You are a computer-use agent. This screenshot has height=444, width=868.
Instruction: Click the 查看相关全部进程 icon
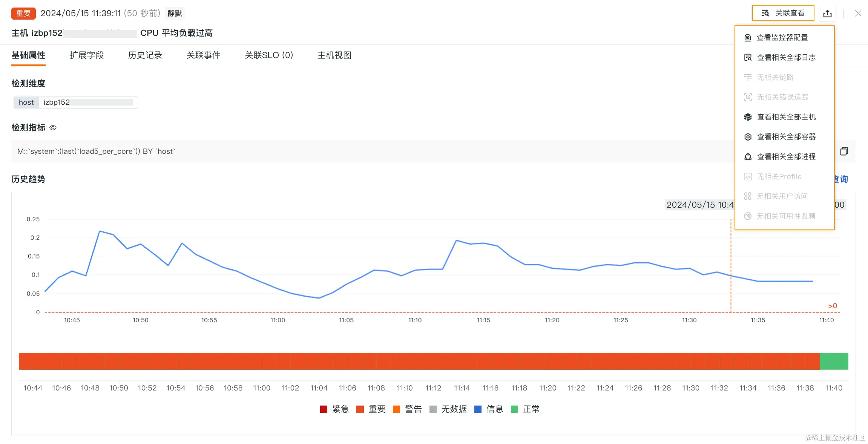[748, 157]
